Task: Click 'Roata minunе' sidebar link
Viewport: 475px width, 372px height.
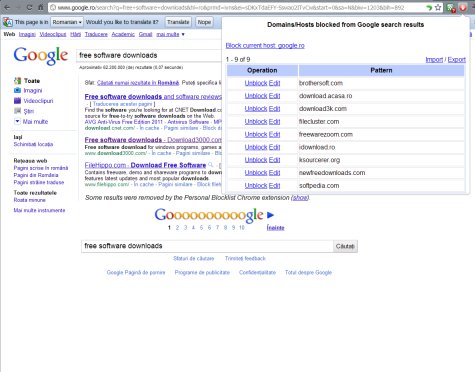Action: coord(30,200)
